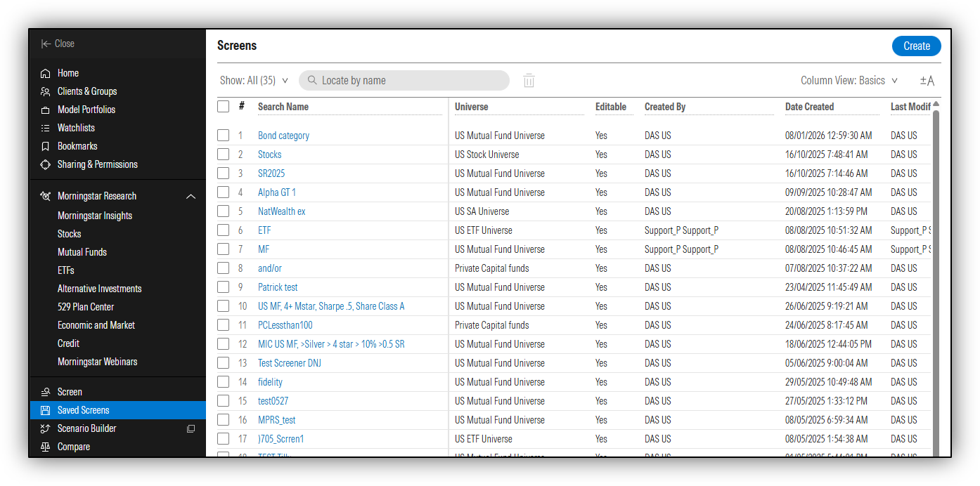The width and height of the screenshot is (980, 486).
Task: Select the checkbox next to ETF screen
Action: click(224, 230)
